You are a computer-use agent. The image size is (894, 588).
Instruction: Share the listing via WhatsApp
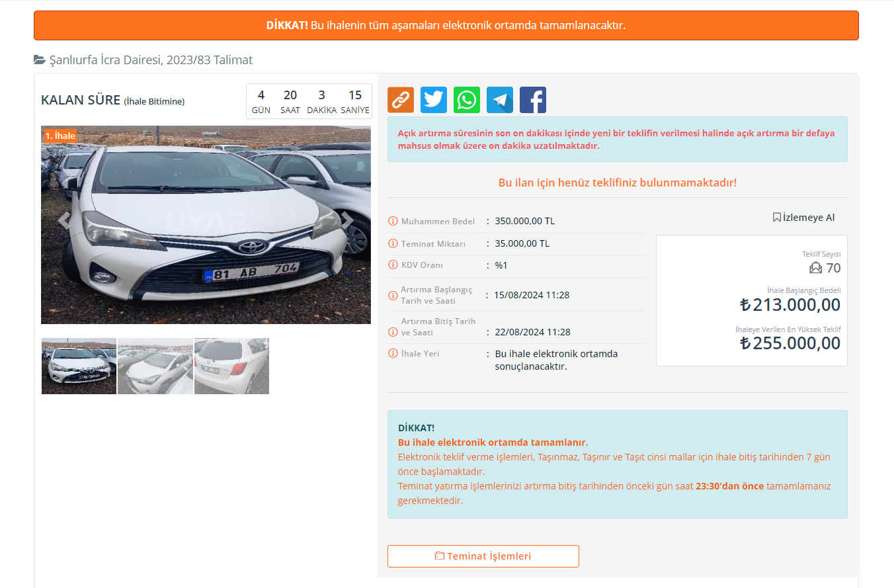(x=466, y=100)
